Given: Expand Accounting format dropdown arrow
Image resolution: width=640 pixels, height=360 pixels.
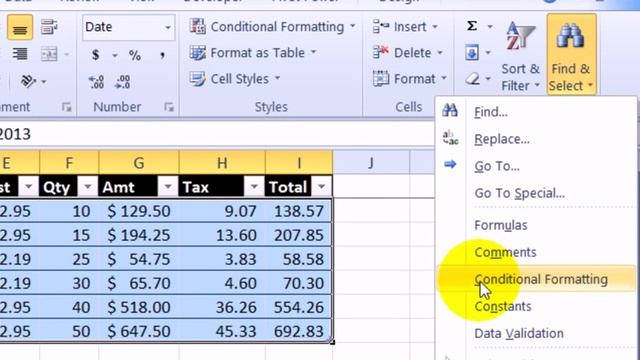Looking at the screenshot, I should tap(115, 55).
